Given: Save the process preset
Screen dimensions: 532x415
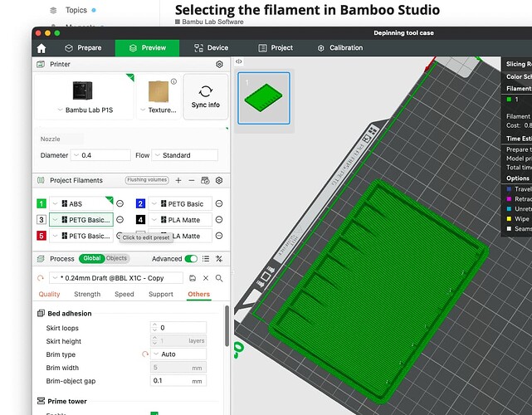Looking at the screenshot, I should tap(193, 278).
